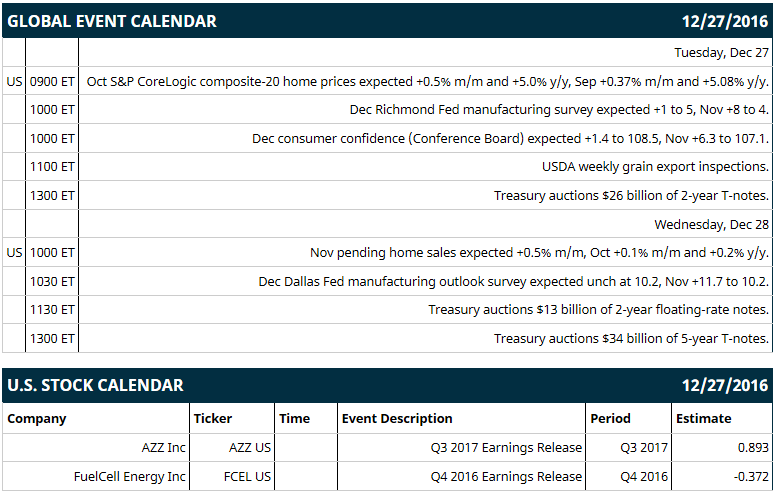Select the Ticker column header
This screenshot has height=502, width=778.
click(212, 419)
